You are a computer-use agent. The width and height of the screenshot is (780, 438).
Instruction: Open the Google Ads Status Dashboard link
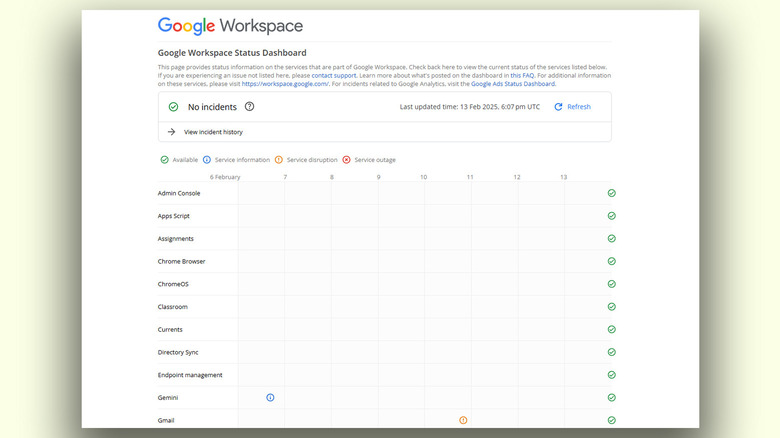[x=513, y=84]
